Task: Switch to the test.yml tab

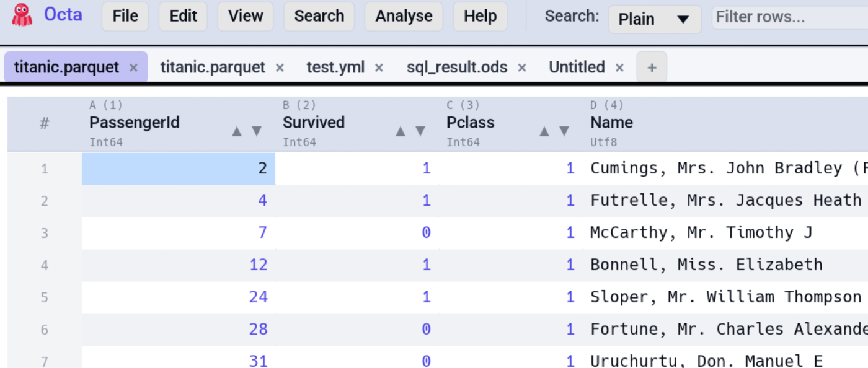Action: coord(335,67)
